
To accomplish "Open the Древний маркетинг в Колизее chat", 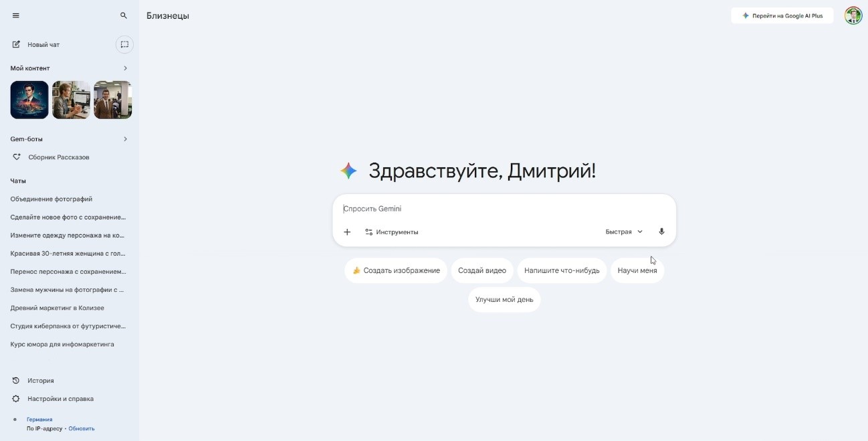I will click(x=58, y=308).
